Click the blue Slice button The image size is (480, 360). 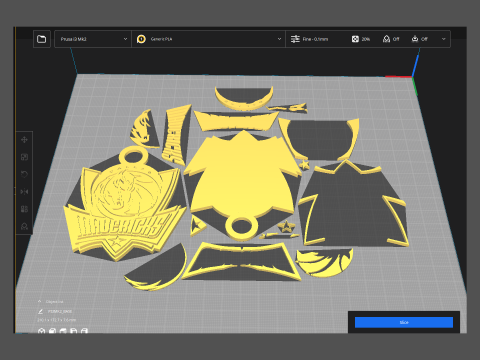click(404, 322)
